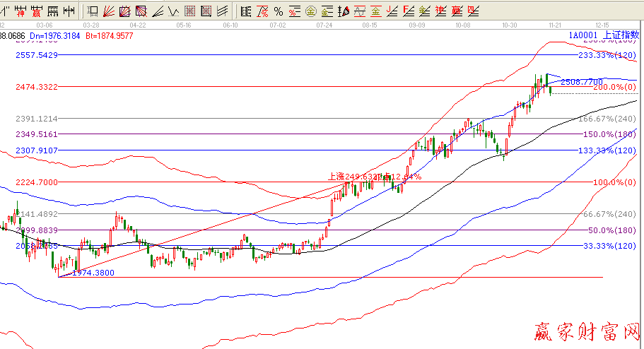Viewport: 644px width, 349px height.
Task: Click the 2508.7700 price label on chart
Action: [x=581, y=81]
